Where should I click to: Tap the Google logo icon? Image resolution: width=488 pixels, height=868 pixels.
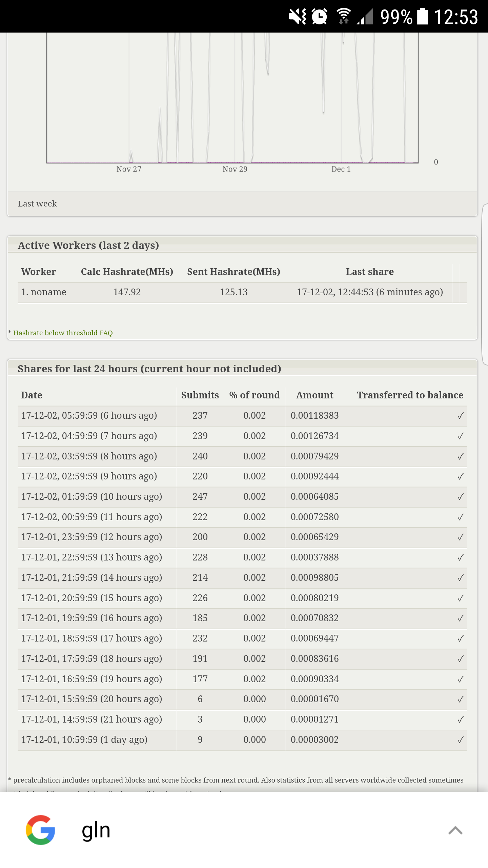[x=40, y=830]
